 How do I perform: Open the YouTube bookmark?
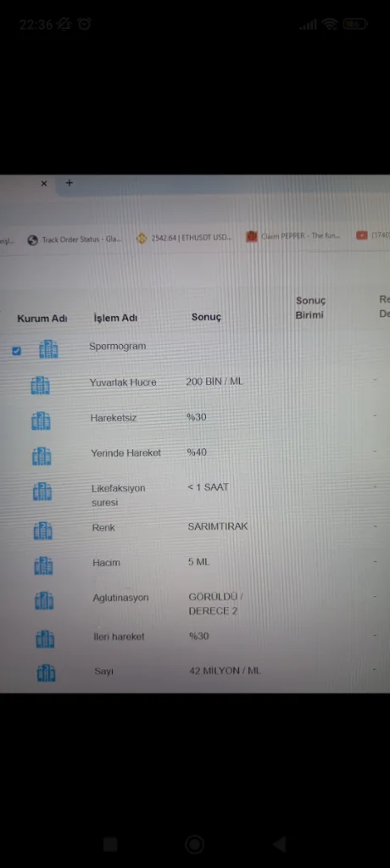(373, 236)
